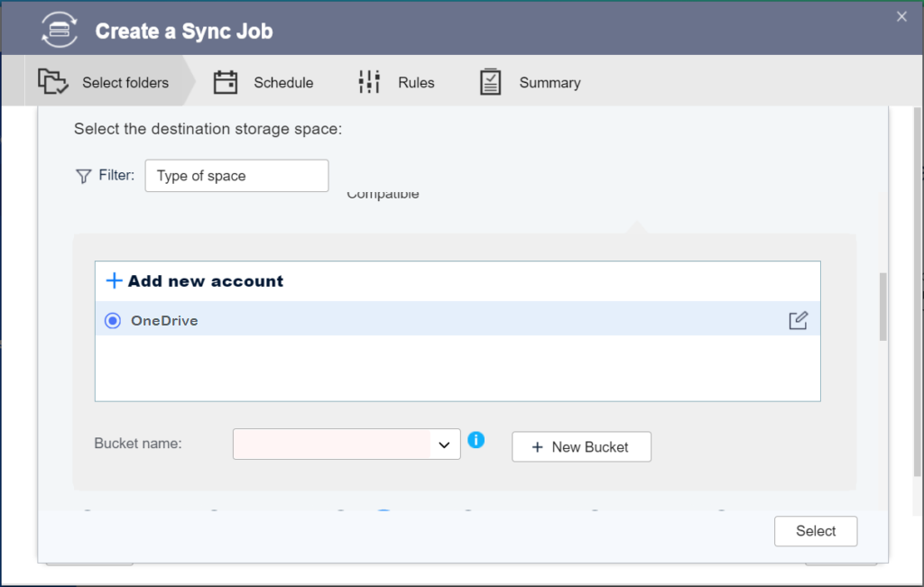The height and width of the screenshot is (587, 924).
Task: Select the OneDrive radio button
Action: tap(113, 320)
